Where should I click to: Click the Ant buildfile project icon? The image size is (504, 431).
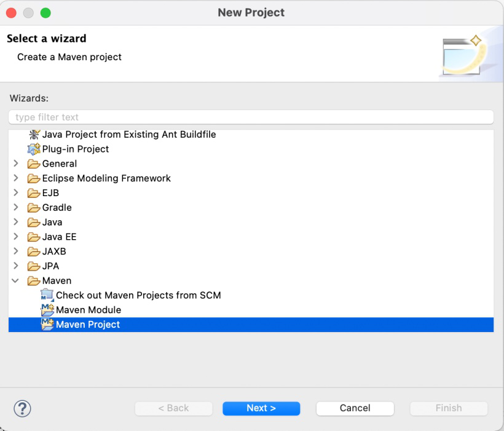tap(34, 134)
